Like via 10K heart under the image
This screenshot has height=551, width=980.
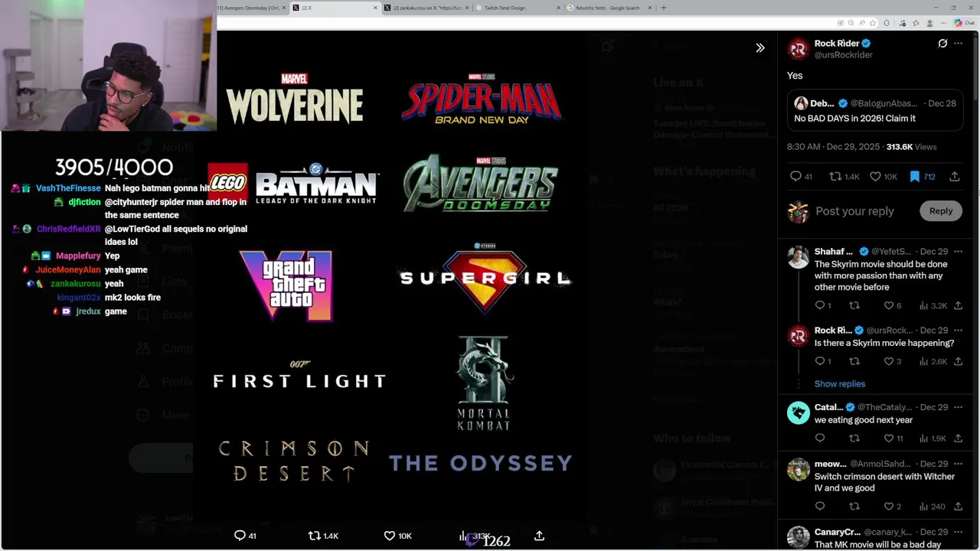pos(397,536)
